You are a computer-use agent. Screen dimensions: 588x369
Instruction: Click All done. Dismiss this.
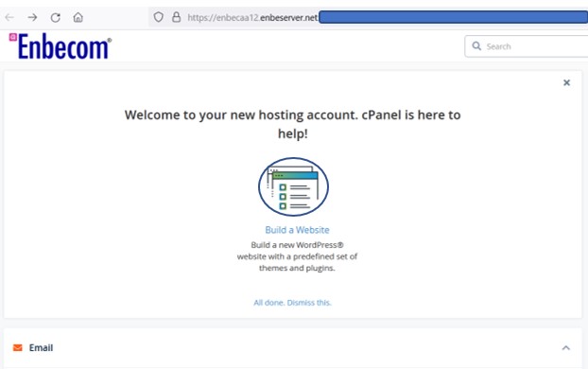point(292,303)
